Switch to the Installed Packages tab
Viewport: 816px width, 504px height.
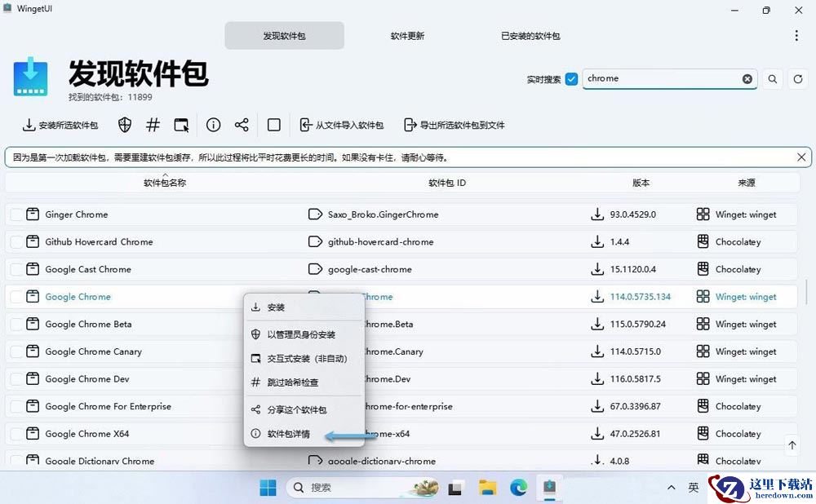(x=530, y=35)
